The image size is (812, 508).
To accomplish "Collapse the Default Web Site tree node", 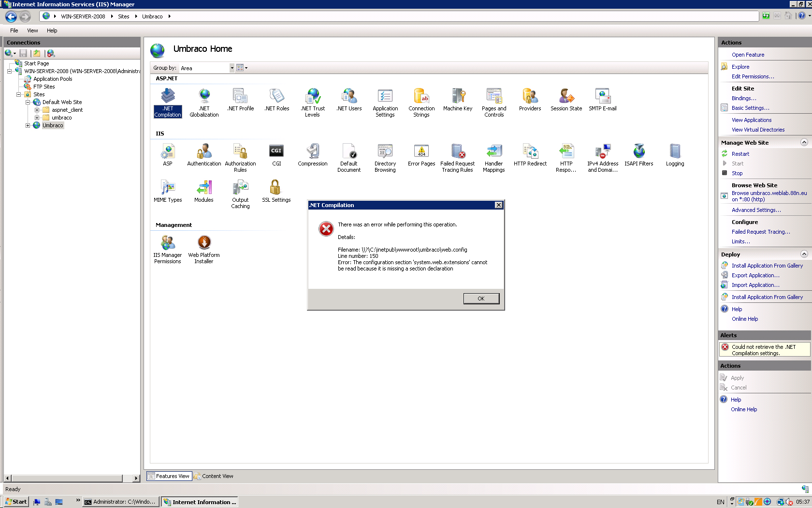I will coord(28,102).
